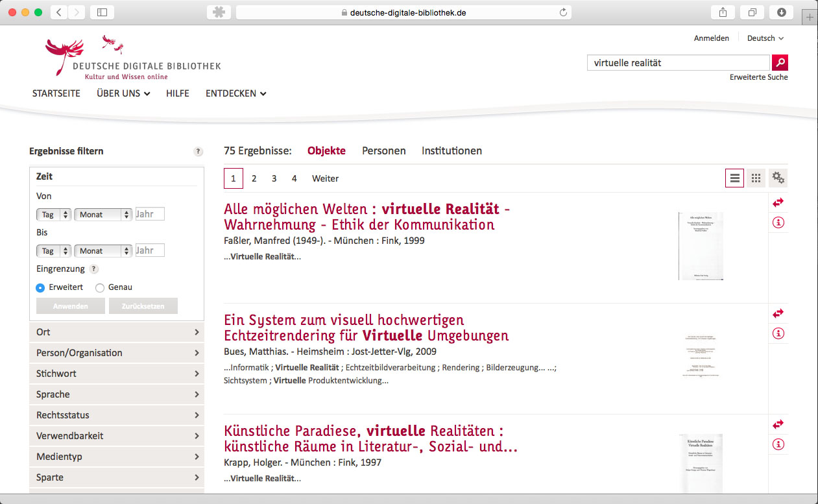Toggle Safari sidebar button
818x504 pixels.
102,12
